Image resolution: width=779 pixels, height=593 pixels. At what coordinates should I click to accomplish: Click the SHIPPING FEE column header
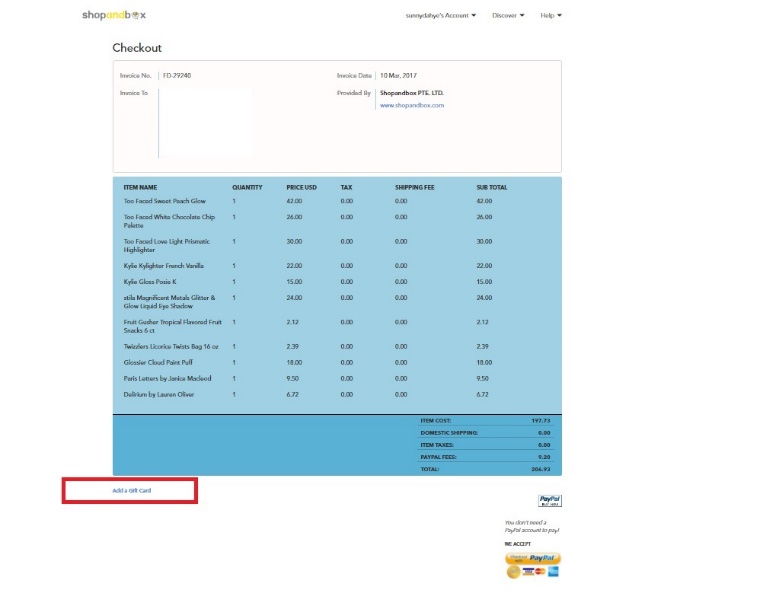coord(414,188)
